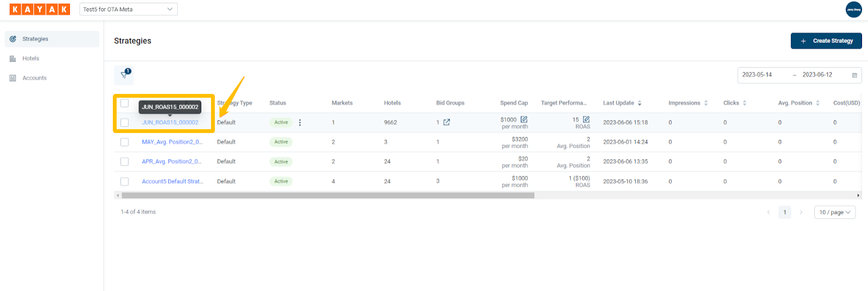Click the Active status of APR_Avg. Position2
Screen dimensions: 868x291
tap(281, 162)
